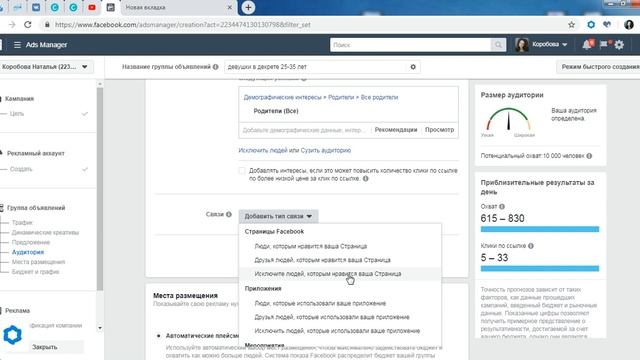This screenshot has height=360, width=640.
Task: Toggle the Добавить тип связи dropdown
Action: click(x=278, y=216)
